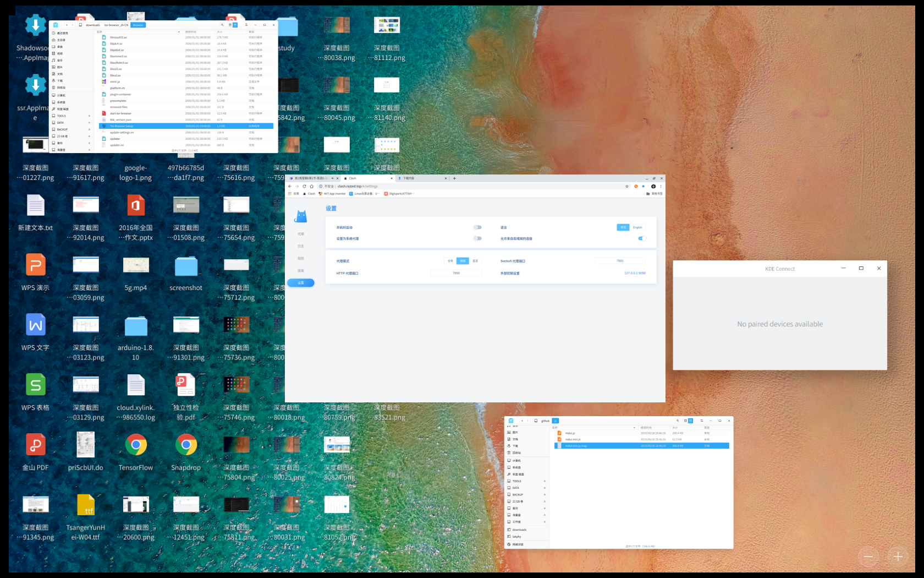Screen dimensions: 924x578
Task: Open the 金山 PDF desktop icon
Action: (36, 445)
